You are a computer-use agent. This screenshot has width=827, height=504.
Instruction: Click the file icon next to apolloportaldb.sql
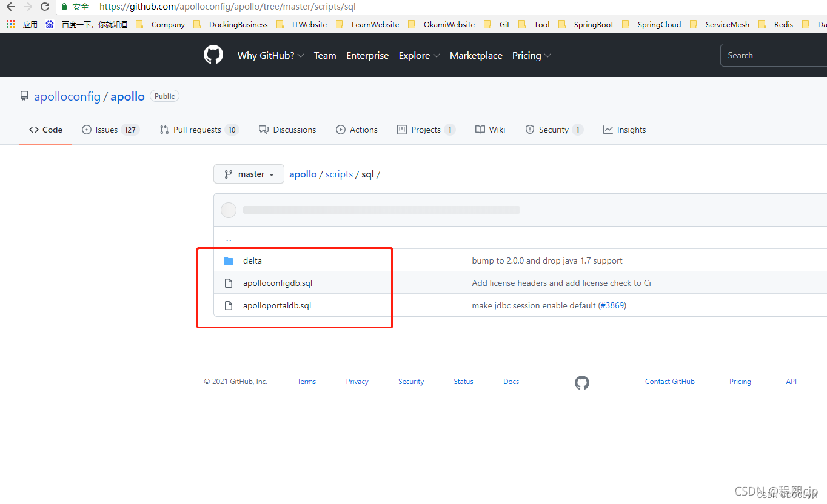229,306
